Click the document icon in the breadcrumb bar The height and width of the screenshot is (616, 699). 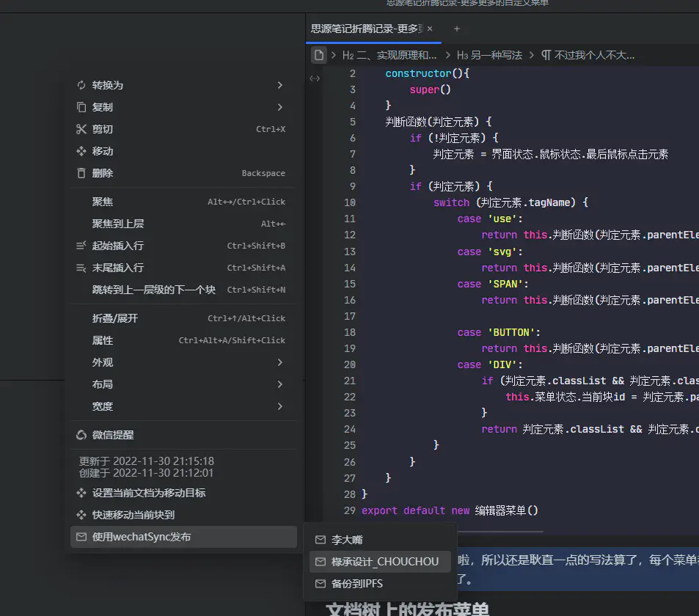coord(318,55)
